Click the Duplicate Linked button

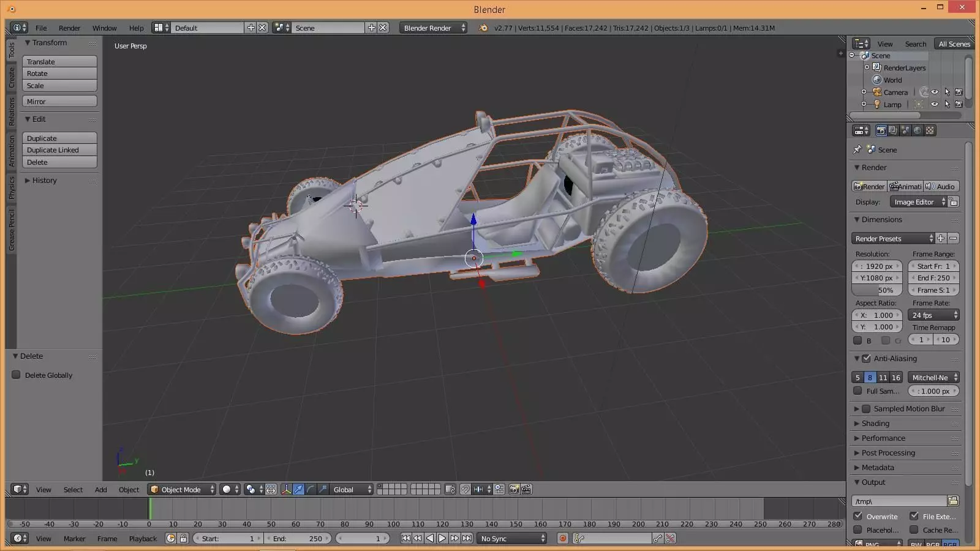click(x=59, y=149)
